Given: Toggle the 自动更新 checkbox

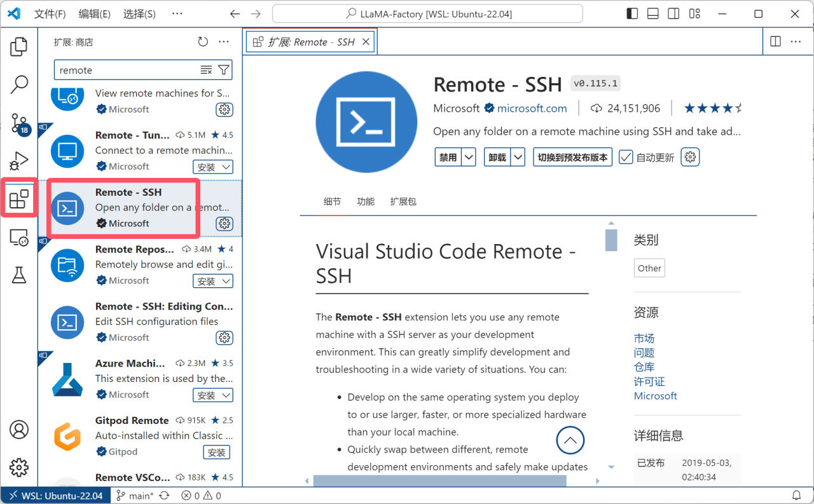Looking at the screenshot, I should (x=626, y=157).
